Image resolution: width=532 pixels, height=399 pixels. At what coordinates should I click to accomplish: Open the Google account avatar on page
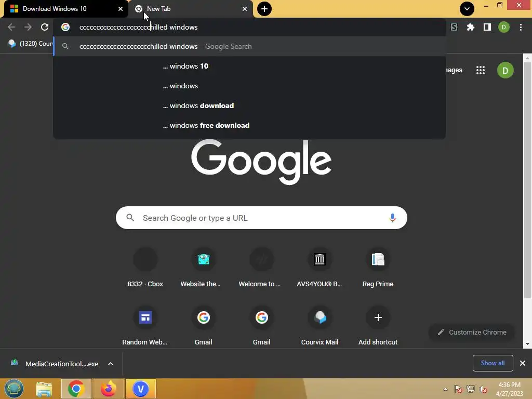pos(505,70)
